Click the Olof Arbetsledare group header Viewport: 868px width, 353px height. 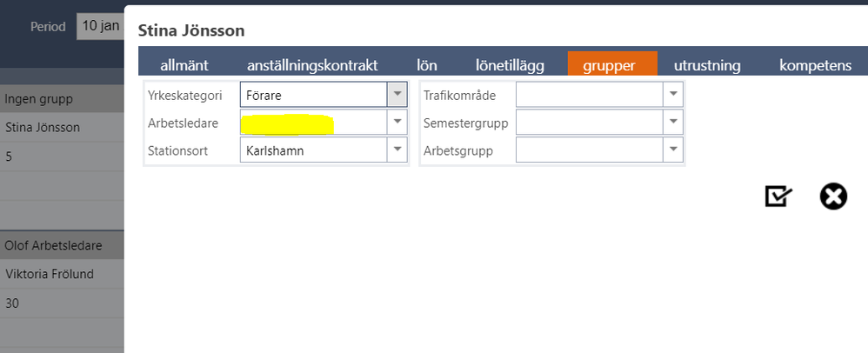[54, 245]
